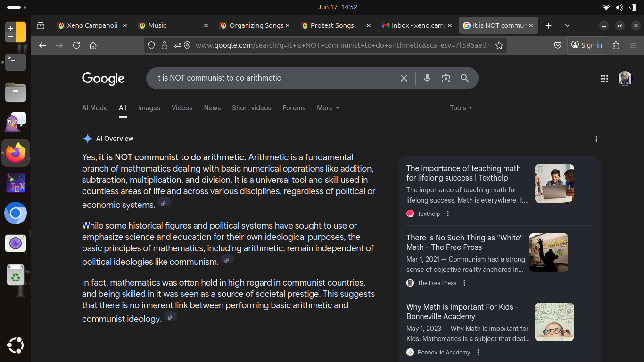Switch to the Music tab
Image resolution: width=644 pixels, height=362 pixels.
[x=173, y=25]
